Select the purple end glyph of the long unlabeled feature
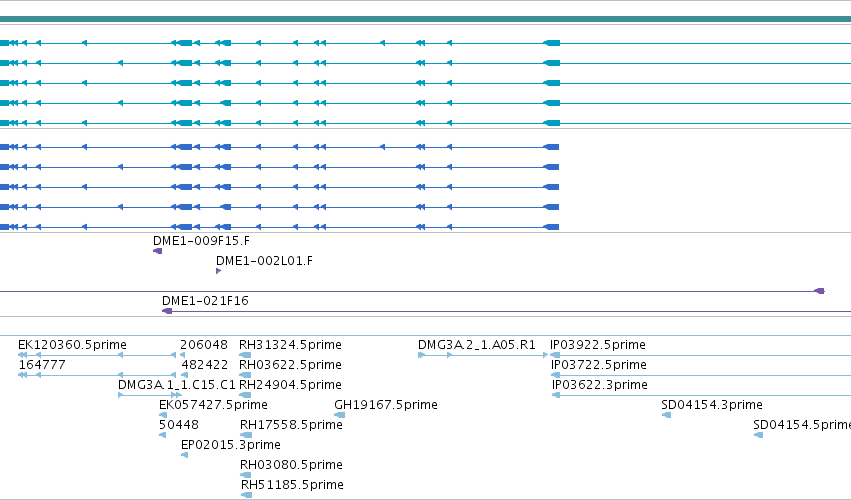This screenshot has height=500, width=851. [820, 292]
